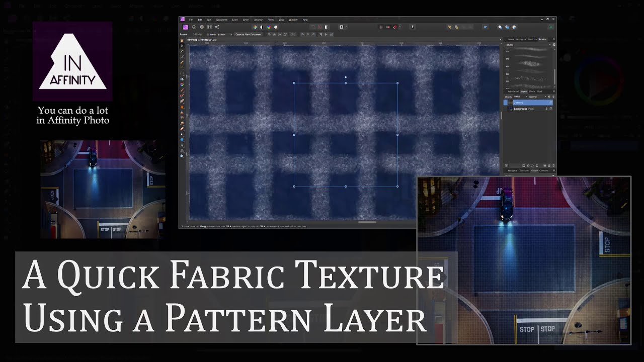
Task: Toggle the Mirror checkbox in context toolbar
Action: 207,35
